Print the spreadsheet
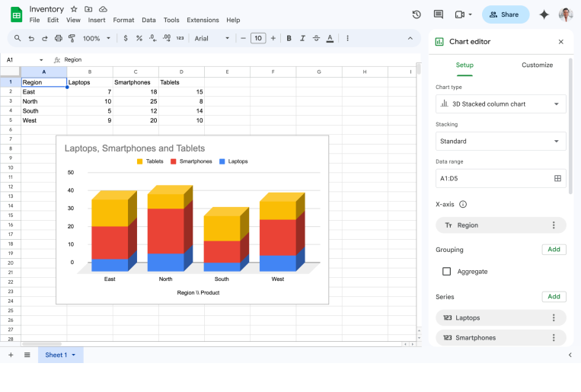The image size is (581, 392). coord(59,38)
